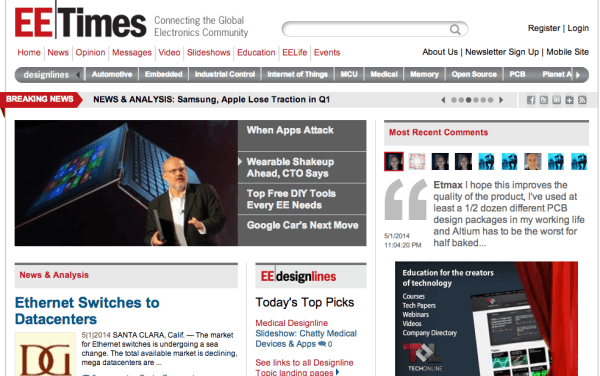Click the comment bubble icon next to 0

322,344
